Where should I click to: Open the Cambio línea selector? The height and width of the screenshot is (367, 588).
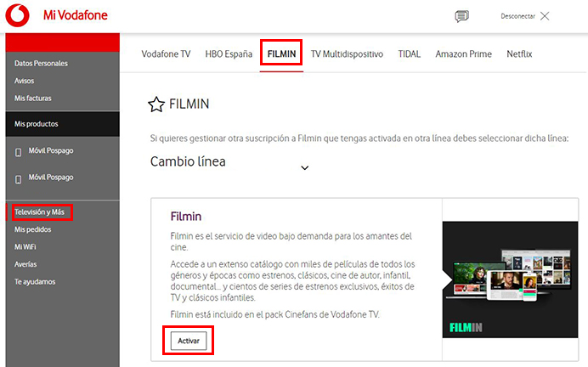coord(229,162)
